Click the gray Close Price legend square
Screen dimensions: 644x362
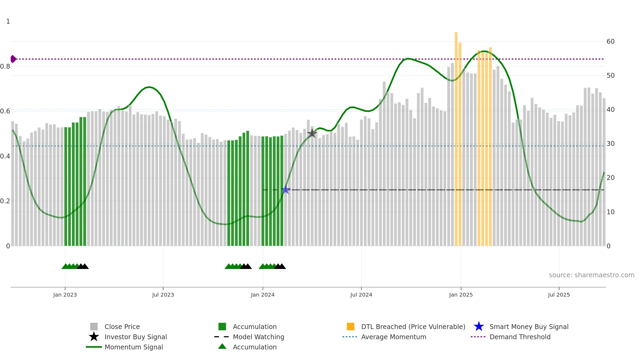tap(94, 326)
